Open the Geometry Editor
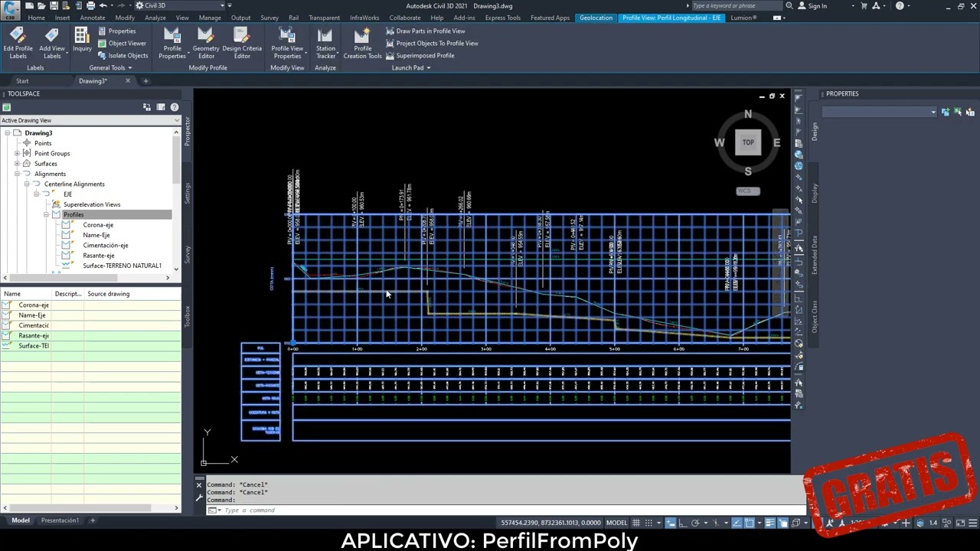Screen dimensions: 980x551 pyautogui.click(x=206, y=43)
